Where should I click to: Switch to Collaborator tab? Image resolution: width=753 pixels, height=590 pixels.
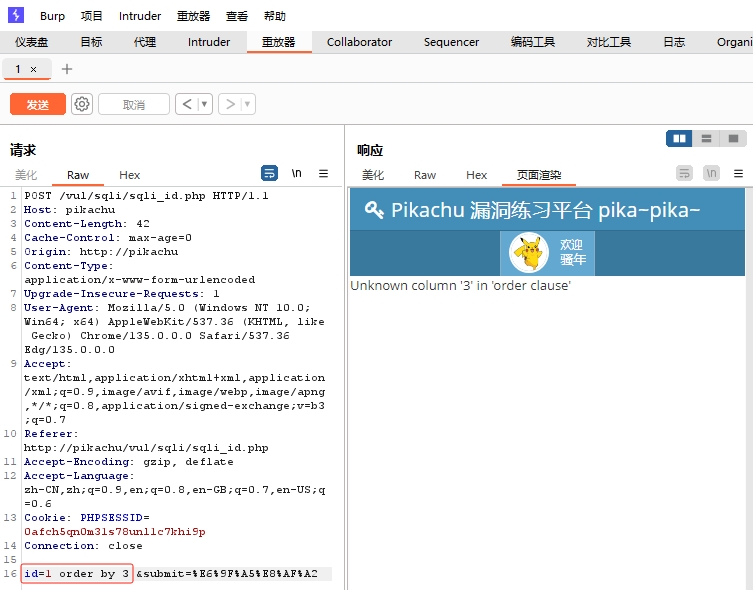coord(359,42)
